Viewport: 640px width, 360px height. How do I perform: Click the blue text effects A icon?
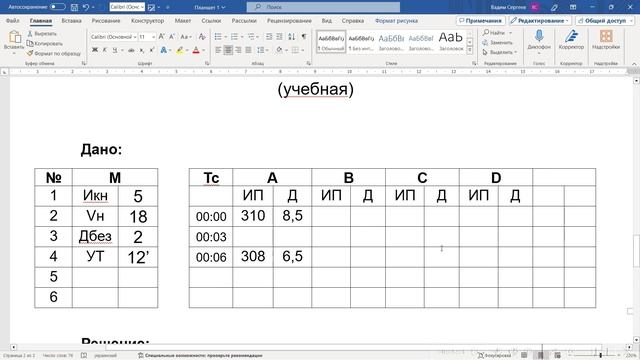[164, 50]
